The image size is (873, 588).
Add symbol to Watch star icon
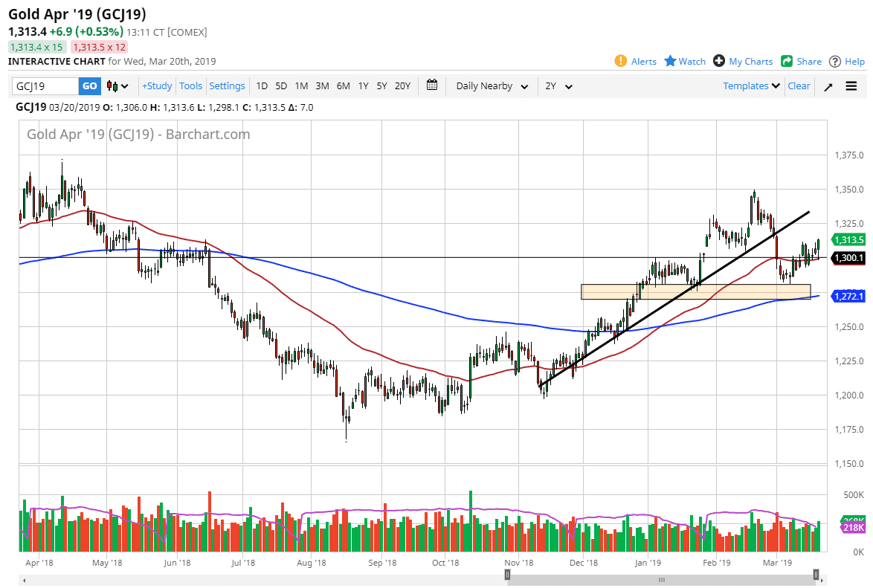tap(670, 61)
